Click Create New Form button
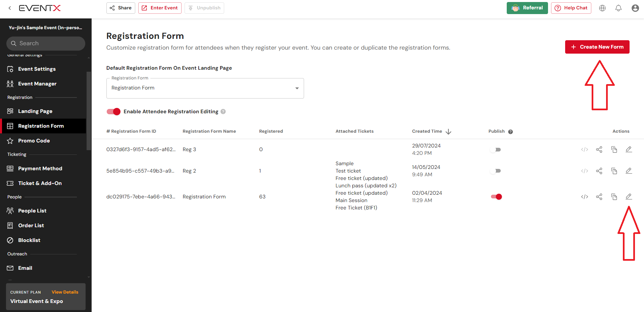 click(x=597, y=47)
